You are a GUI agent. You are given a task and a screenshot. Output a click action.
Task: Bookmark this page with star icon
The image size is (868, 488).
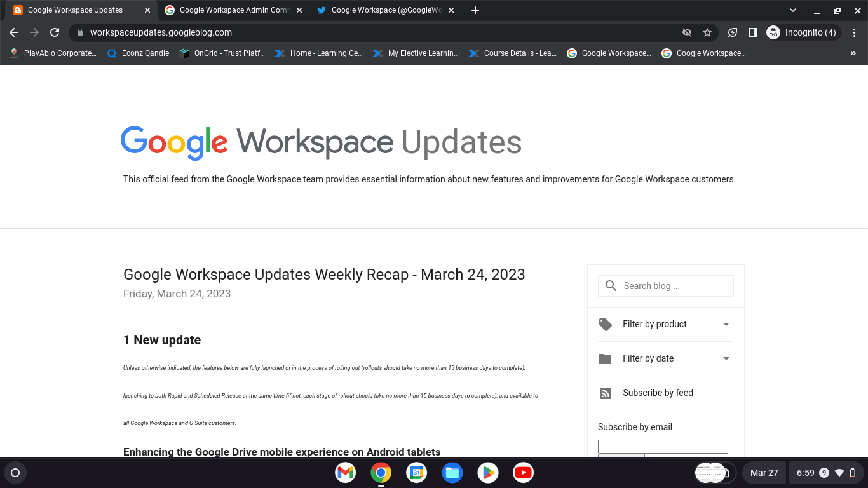pyautogui.click(x=707, y=32)
